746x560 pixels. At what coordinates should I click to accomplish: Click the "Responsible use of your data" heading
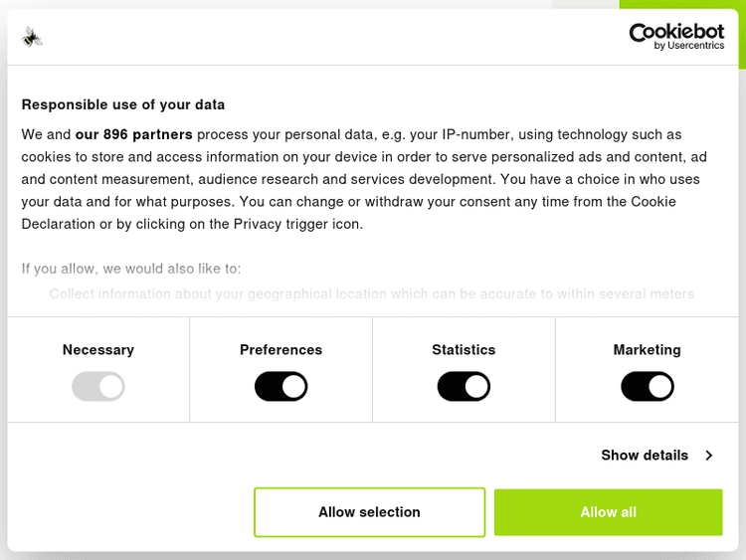tap(123, 104)
